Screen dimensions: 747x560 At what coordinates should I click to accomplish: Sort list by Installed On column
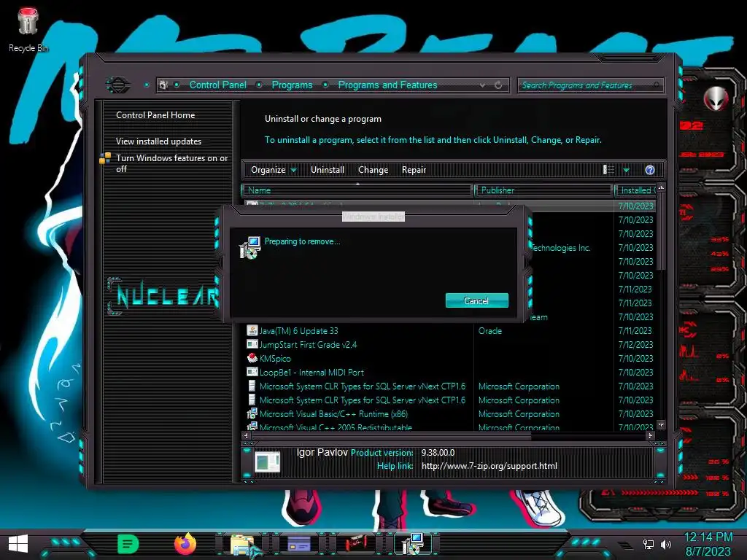point(635,190)
